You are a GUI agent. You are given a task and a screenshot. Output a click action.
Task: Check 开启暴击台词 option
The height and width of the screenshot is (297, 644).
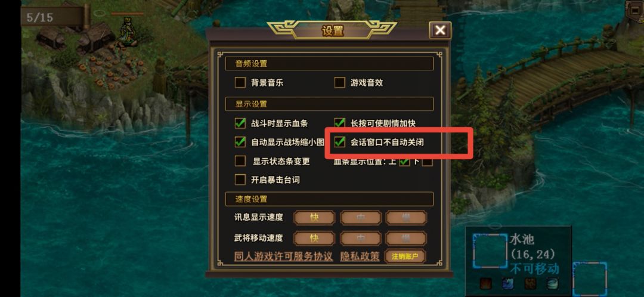[x=240, y=180]
